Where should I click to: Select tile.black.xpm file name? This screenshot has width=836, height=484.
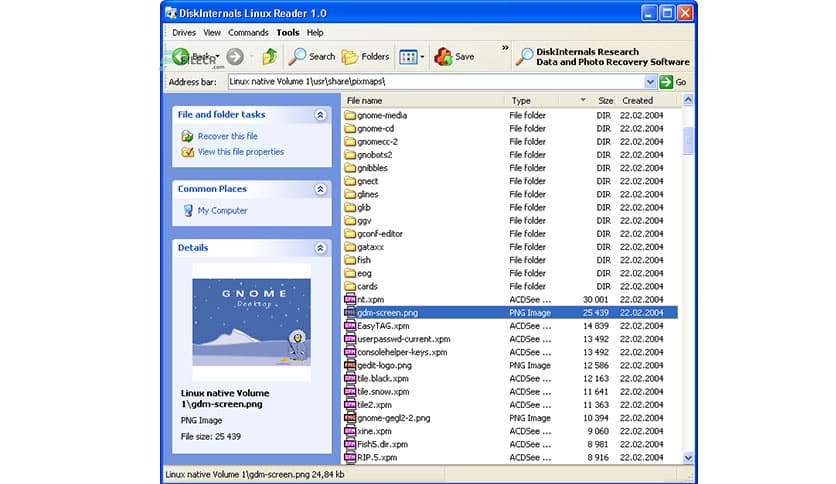pos(383,378)
